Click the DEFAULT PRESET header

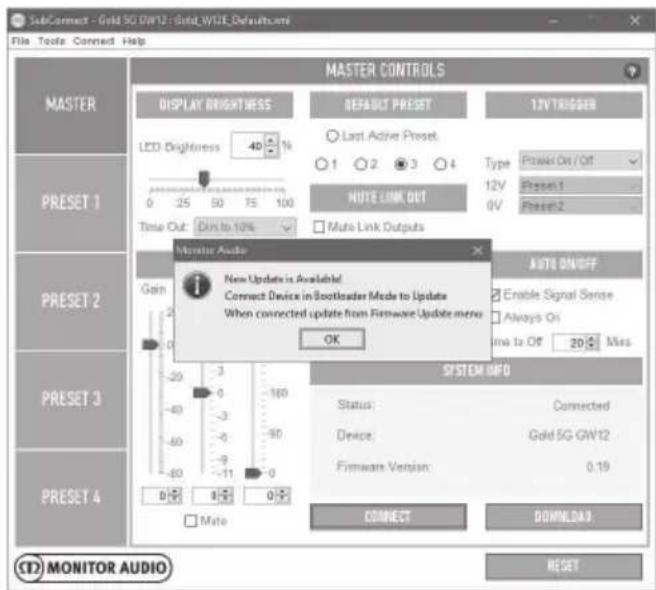[388, 105]
